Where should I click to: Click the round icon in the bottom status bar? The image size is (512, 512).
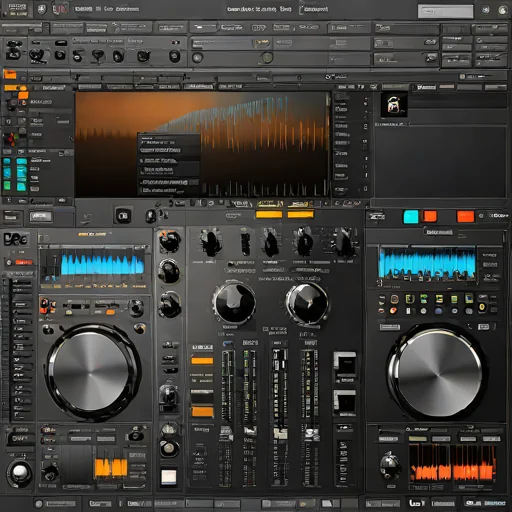(x=39, y=503)
